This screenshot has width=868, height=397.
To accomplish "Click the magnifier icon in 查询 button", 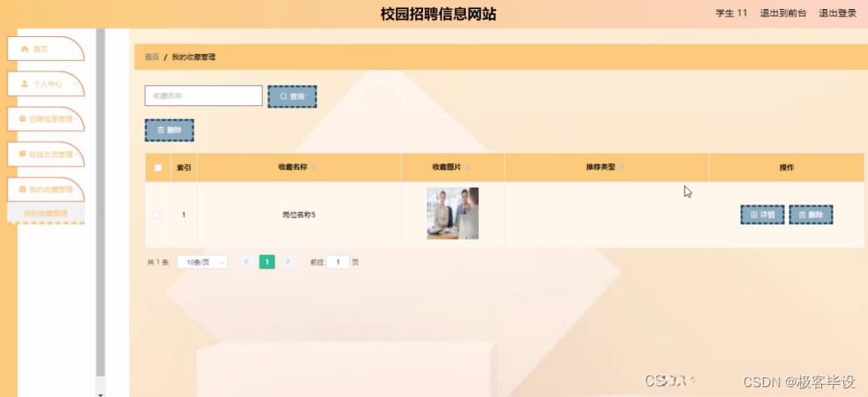I will click(283, 96).
